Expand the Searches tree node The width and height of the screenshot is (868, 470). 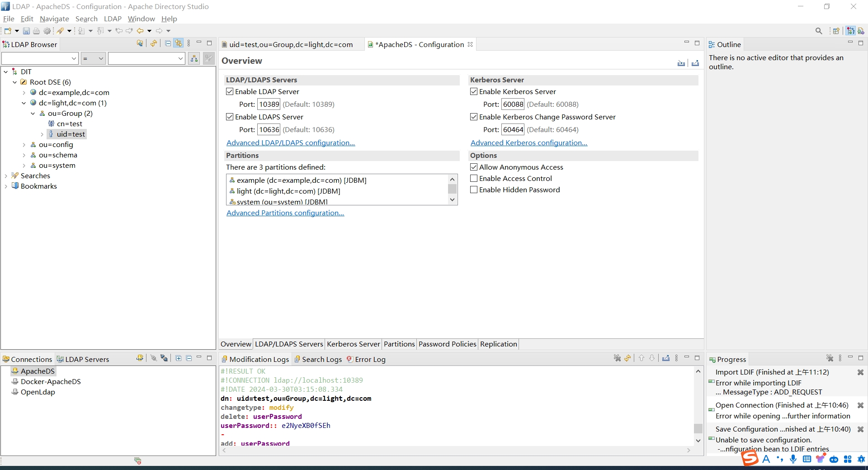tap(6, 176)
